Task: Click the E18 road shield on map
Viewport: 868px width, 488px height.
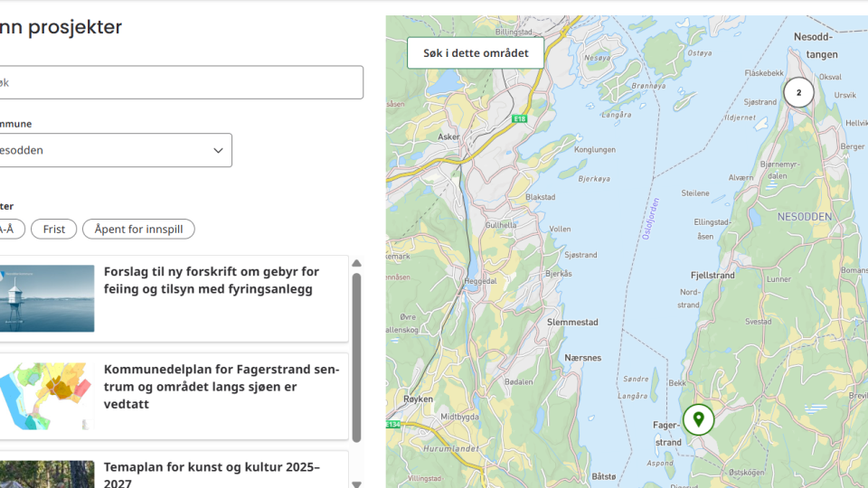Action: (519, 118)
